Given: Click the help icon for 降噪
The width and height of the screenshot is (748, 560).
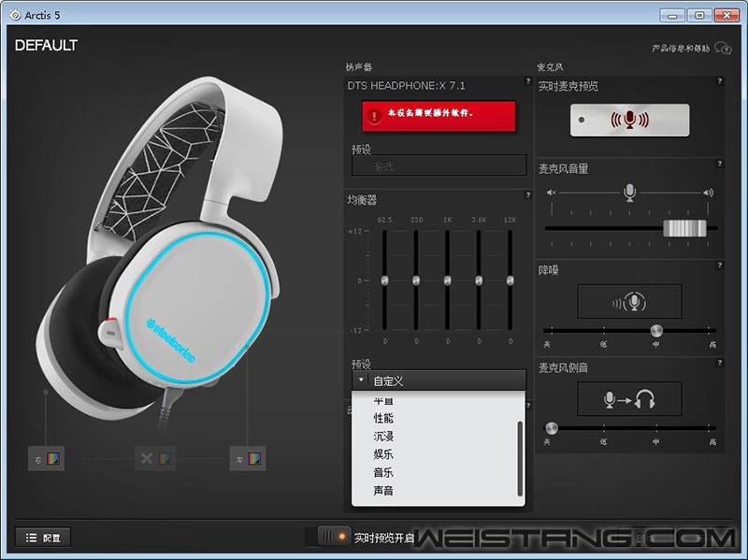Looking at the screenshot, I should click(719, 266).
